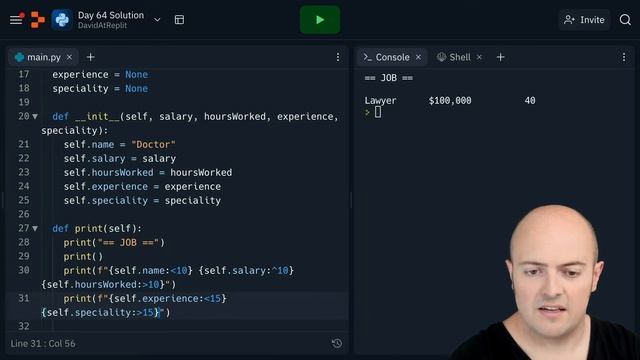This screenshot has height=360, width=640.
Task: Click the Day 64 Solution title
Action: click(111, 15)
